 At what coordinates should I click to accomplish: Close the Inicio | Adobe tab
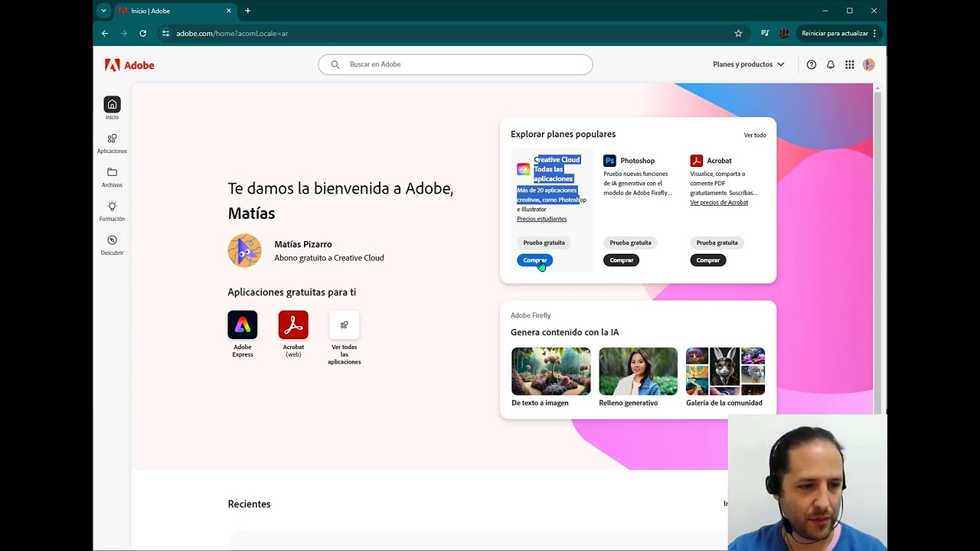[x=228, y=11]
